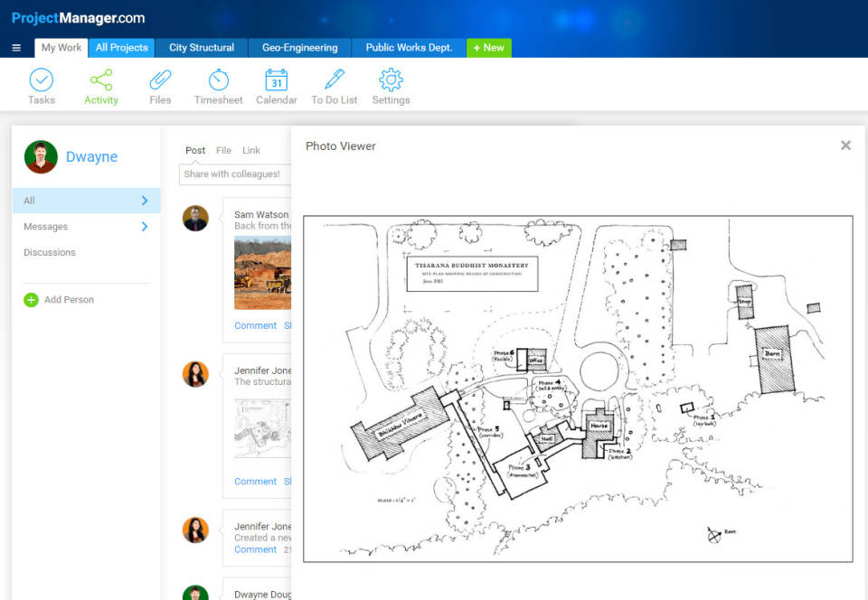
Task: Open the Public Works Dept. tab
Action: pyautogui.click(x=407, y=47)
